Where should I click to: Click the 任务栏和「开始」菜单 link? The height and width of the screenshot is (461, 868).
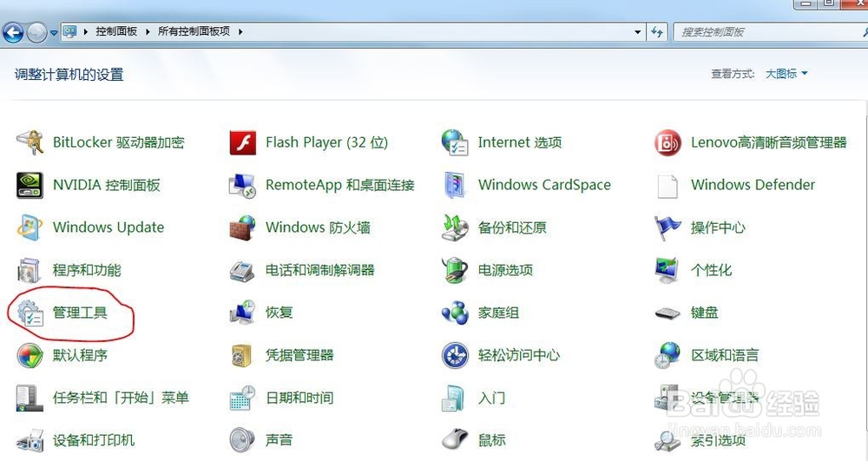[121, 398]
